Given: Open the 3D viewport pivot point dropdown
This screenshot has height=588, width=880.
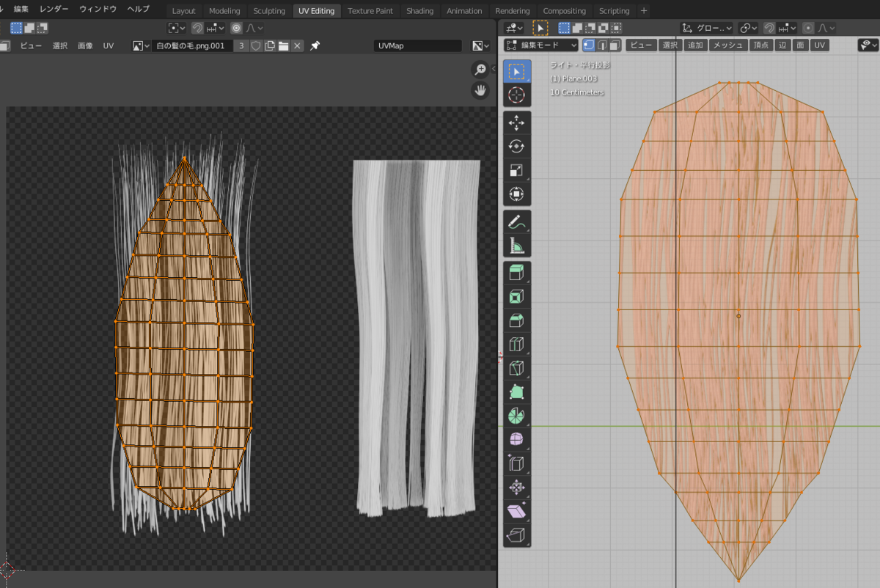Looking at the screenshot, I should pyautogui.click(x=748, y=28).
